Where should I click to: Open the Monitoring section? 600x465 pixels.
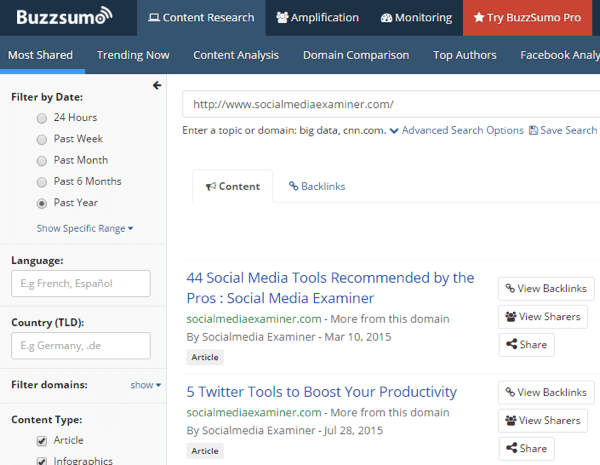(416, 18)
